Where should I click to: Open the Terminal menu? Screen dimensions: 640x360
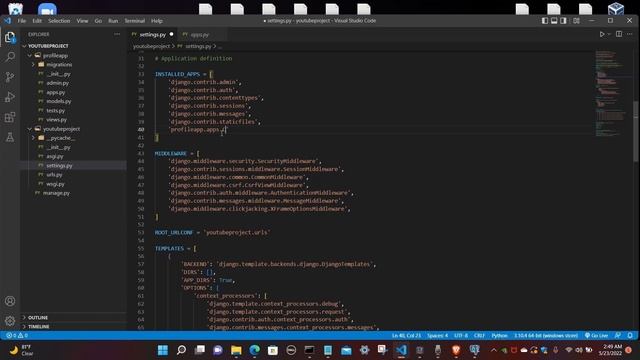[135, 21]
